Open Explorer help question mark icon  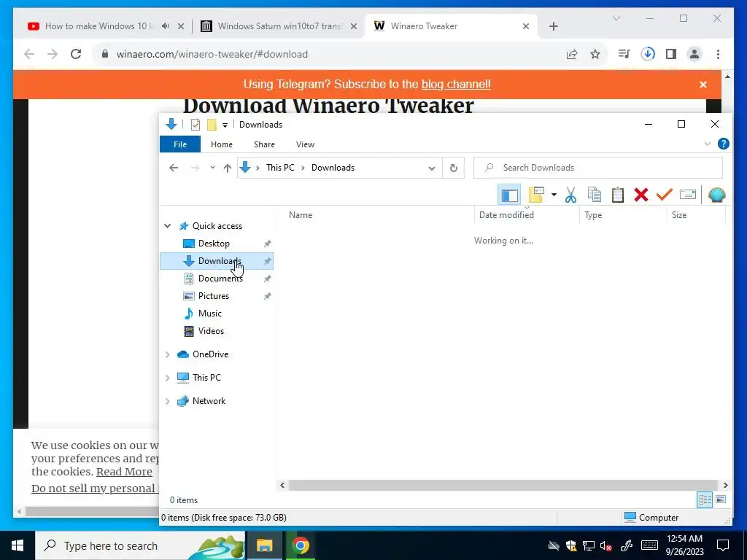tap(723, 144)
